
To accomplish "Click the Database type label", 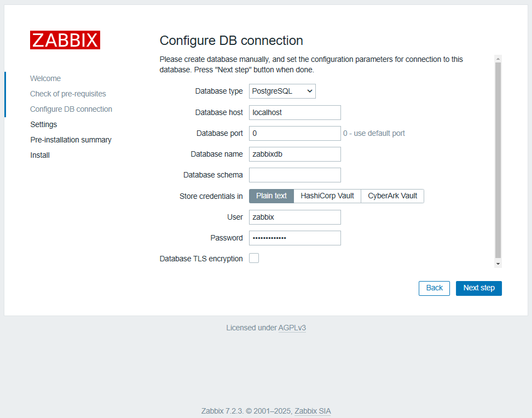I will pyautogui.click(x=219, y=91).
